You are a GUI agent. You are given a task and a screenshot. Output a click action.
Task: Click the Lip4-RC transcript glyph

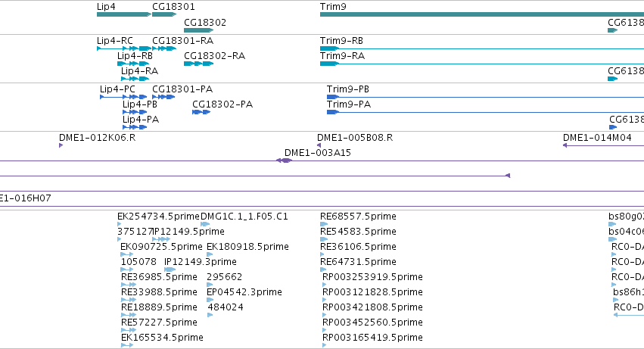tap(124, 48)
